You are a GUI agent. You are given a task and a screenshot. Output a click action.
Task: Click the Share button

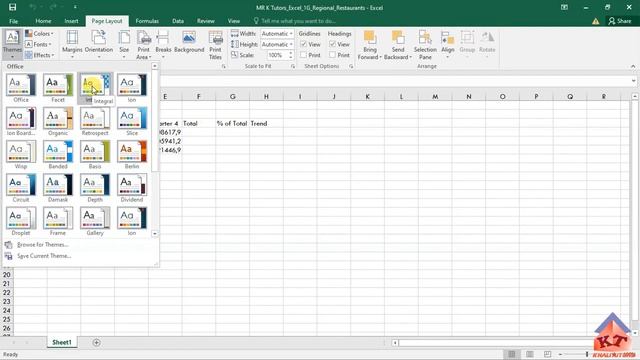(x=620, y=21)
